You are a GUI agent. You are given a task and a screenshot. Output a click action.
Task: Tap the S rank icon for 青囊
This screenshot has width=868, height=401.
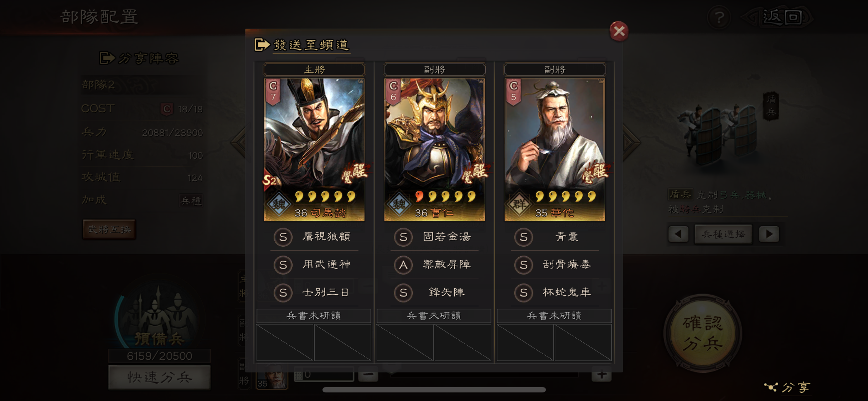[523, 237]
